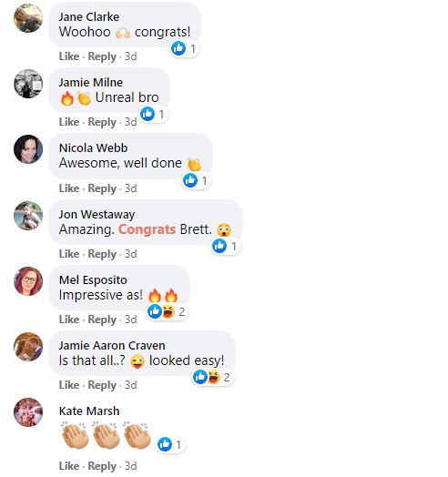View reactions on Mel Esposito's comment
The width and height of the screenshot is (448, 477).
pyautogui.click(x=167, y=311)
